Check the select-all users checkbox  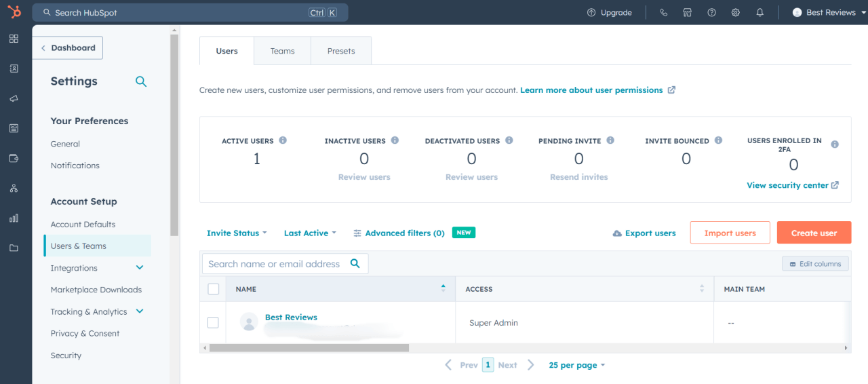[214, 289]
